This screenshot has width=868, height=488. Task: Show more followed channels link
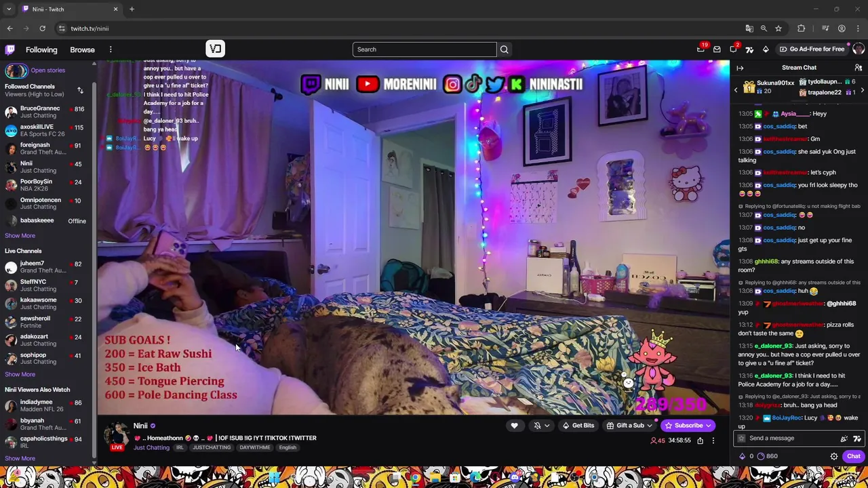tap(20, 236)
